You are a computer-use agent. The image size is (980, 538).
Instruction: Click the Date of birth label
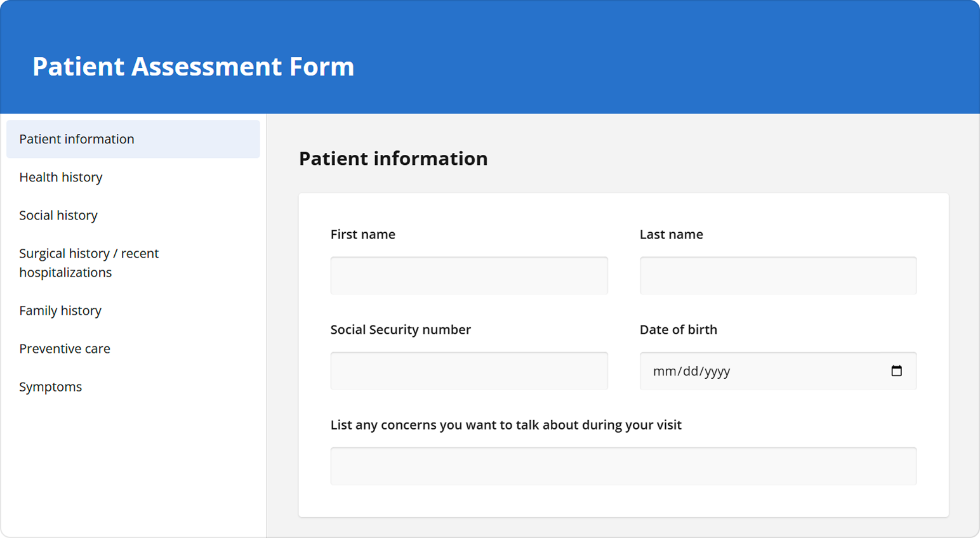coord(679,329)
